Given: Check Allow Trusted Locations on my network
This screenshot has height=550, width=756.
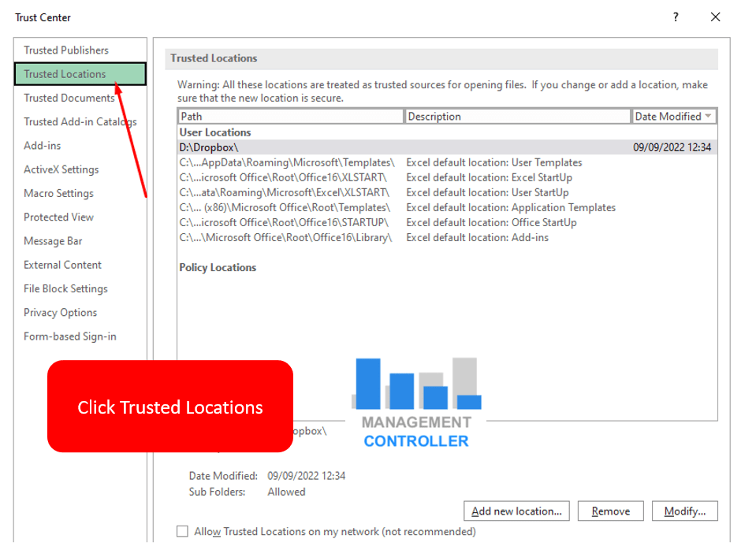Looking at the screenshot, I should coord(182,531).
